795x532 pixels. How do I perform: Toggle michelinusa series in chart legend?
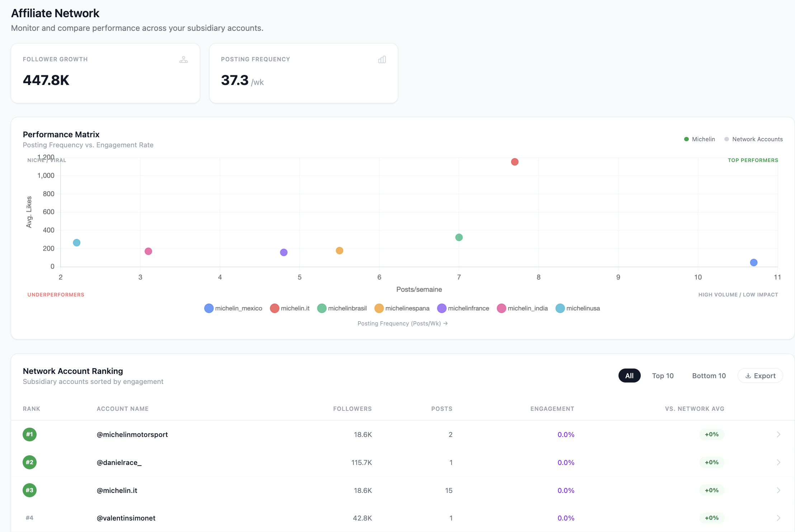578,308
